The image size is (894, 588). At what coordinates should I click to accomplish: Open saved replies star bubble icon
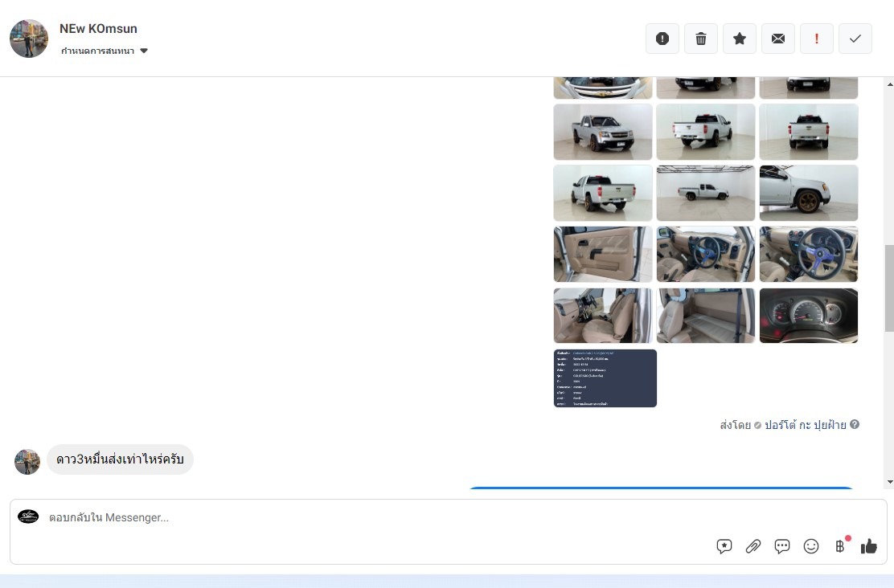tap(724, 546)
